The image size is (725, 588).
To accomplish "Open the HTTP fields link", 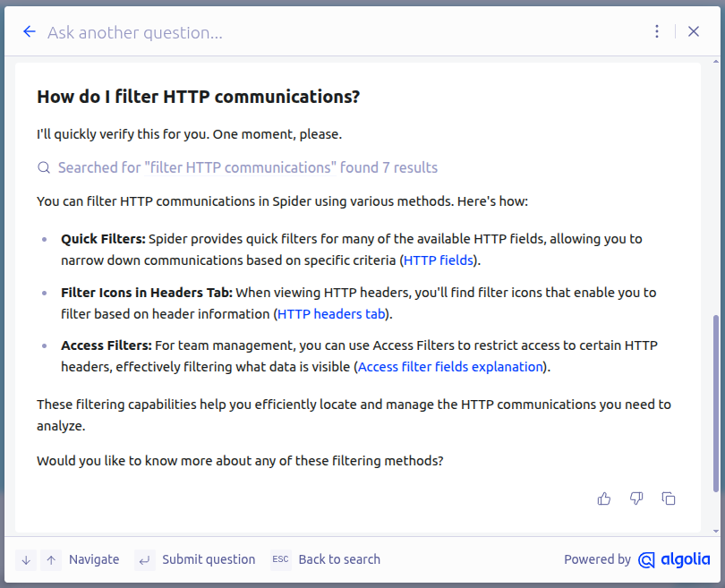I will 439,261.
